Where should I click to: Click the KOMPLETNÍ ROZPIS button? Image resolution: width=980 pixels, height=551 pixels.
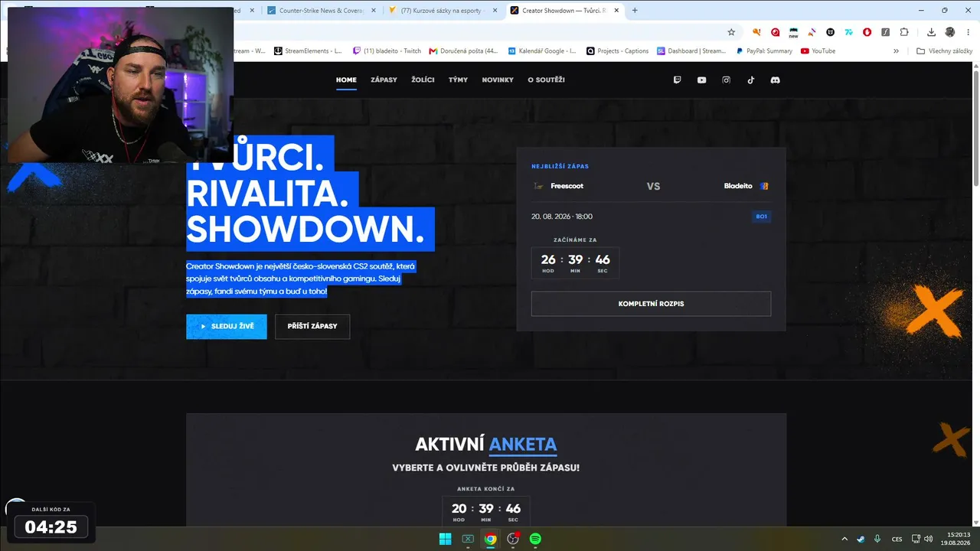(x=651, y=304)
